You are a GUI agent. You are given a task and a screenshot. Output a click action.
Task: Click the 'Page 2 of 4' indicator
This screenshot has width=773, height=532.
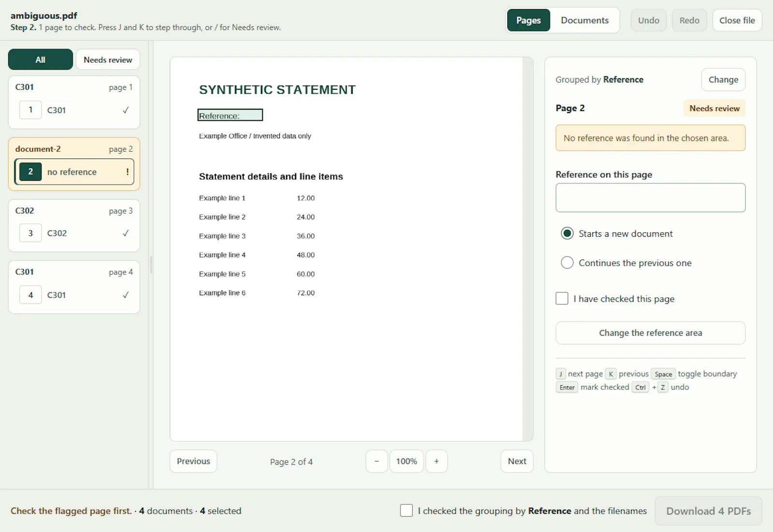[x=291, y=461]
